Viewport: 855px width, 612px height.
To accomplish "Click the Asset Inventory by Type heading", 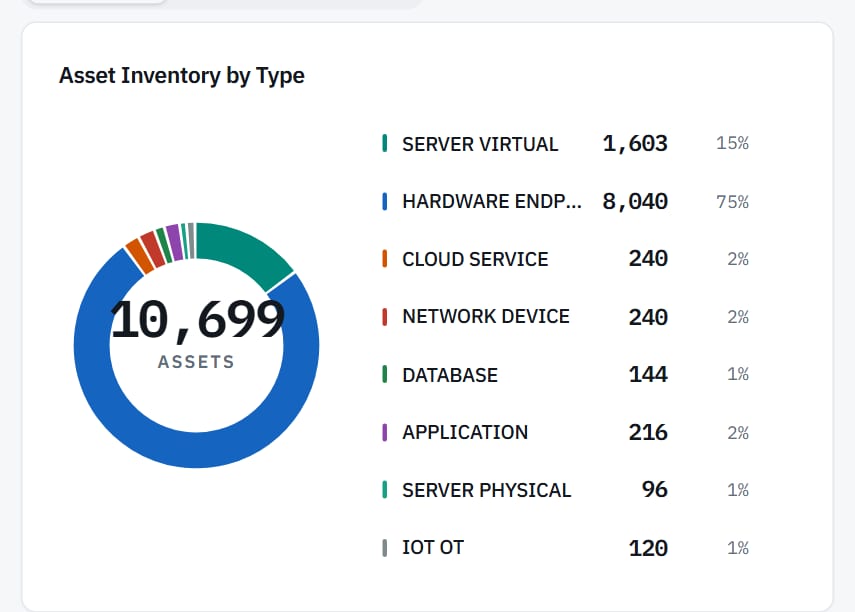I will [x=182, y=76].
